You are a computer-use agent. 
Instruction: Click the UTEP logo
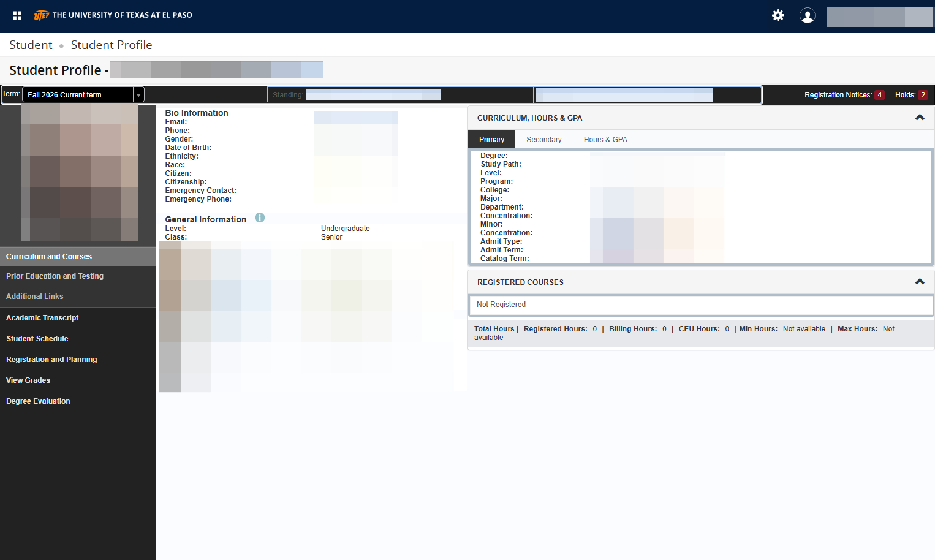point(113,15)
